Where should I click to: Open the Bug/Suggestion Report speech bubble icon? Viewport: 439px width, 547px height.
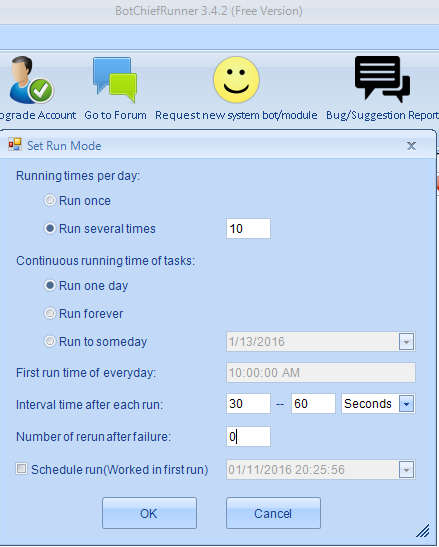(x=382, y=79)
